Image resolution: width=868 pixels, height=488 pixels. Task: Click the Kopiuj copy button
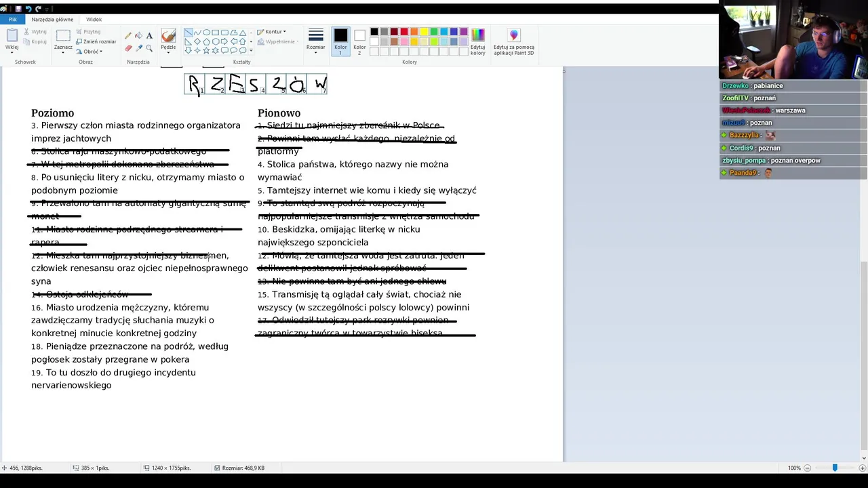click(35, 41)
